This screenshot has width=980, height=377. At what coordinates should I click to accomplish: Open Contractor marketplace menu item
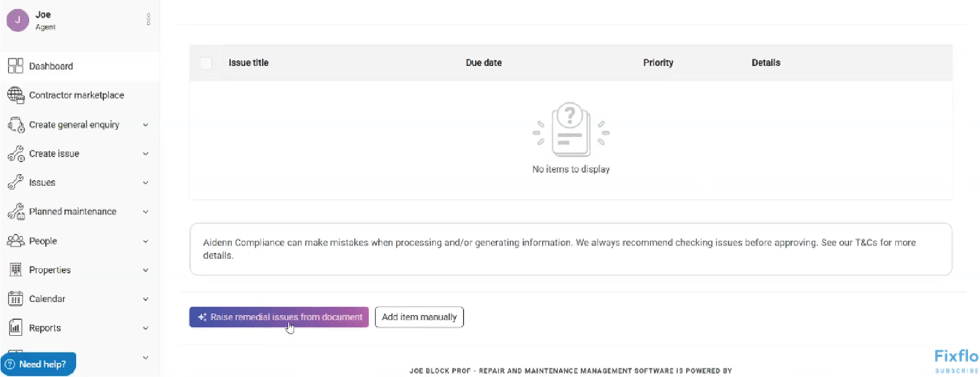81,95
